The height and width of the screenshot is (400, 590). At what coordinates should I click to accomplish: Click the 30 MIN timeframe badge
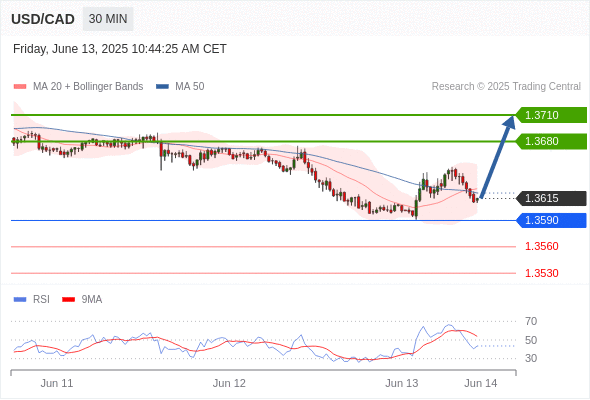point(108,19)
